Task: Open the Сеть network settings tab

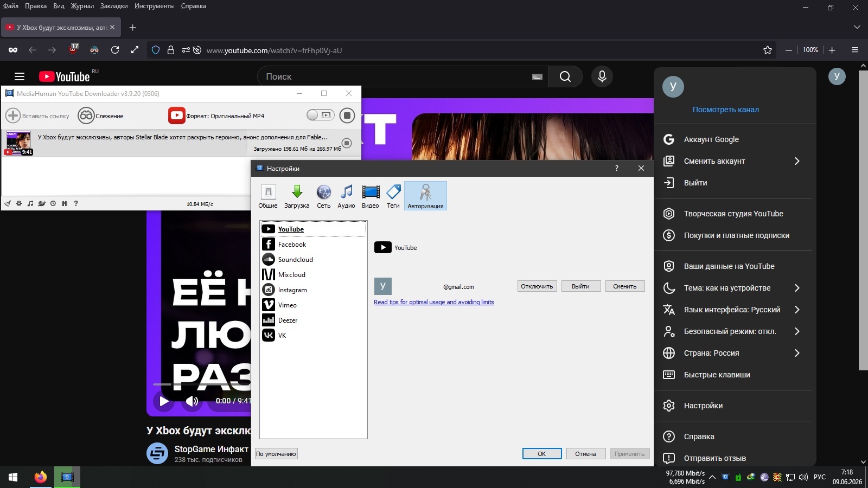Action: [x=324, y=196]
